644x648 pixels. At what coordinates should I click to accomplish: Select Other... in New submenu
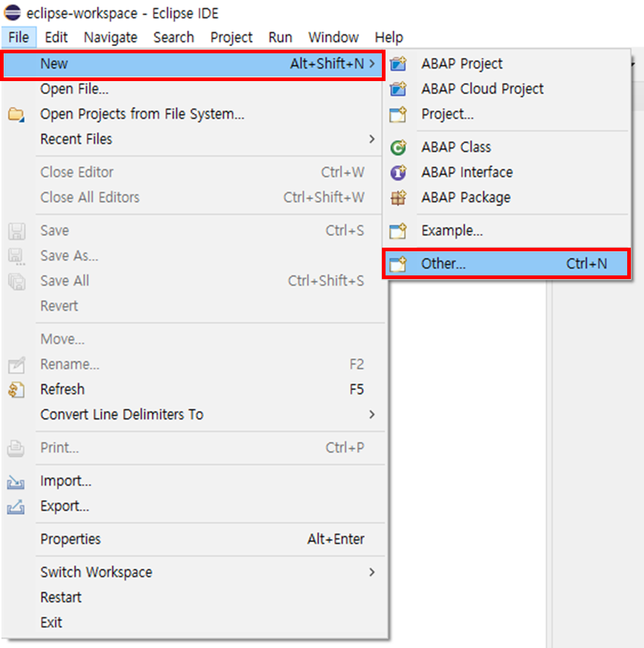point(507,264)
